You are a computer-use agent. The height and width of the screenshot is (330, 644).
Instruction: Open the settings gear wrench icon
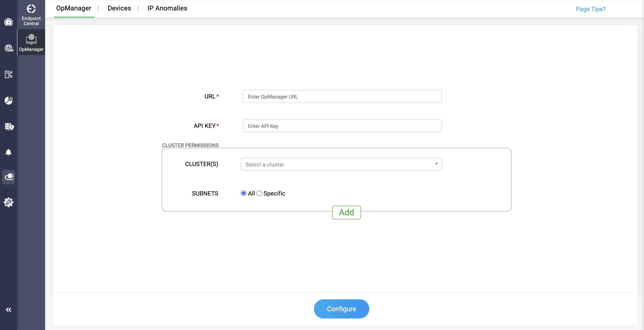tap(9, 202)
